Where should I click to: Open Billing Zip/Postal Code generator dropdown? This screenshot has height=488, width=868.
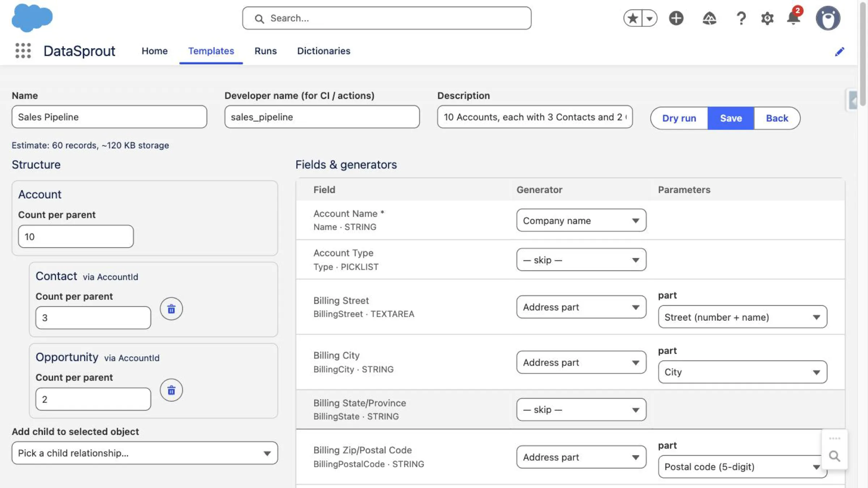581,457
